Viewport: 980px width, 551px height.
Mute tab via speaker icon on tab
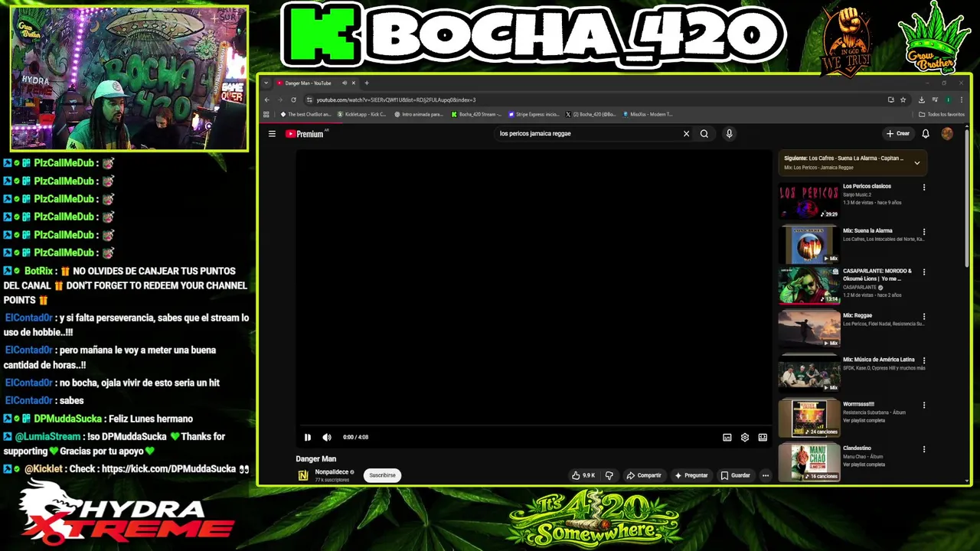(345, 83)
